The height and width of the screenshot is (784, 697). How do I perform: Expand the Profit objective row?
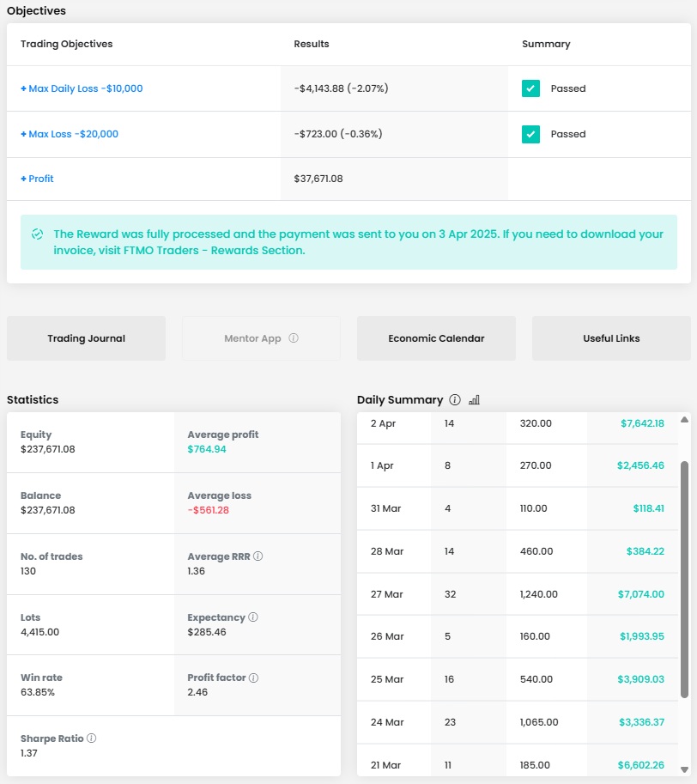37,179
